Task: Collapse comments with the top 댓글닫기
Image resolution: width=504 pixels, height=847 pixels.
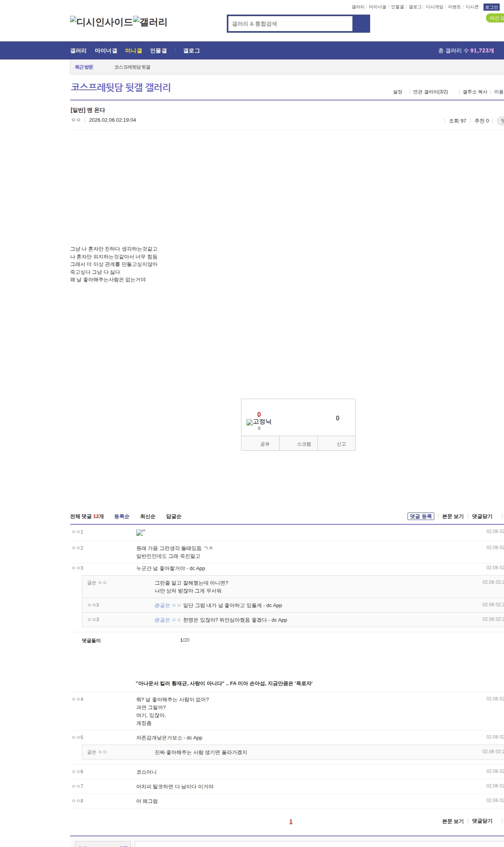Action: (482, 516)
